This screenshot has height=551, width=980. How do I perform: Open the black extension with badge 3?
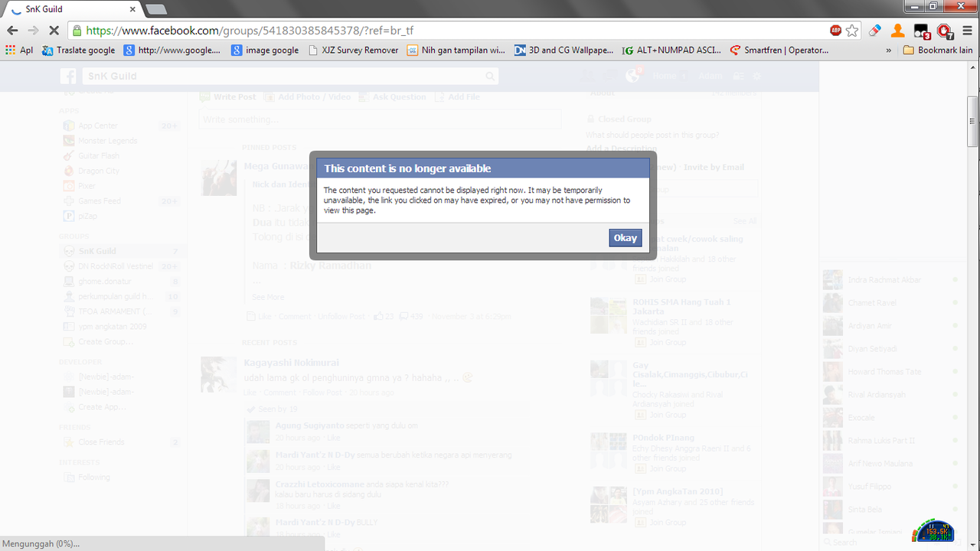[x=922, y=31]
